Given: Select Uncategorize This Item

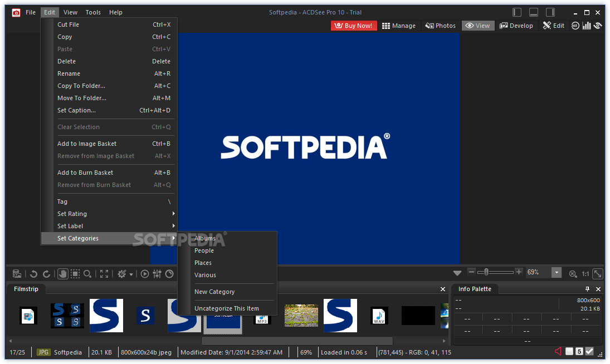Looking at the screenshot, I should [x=227, y=308].
